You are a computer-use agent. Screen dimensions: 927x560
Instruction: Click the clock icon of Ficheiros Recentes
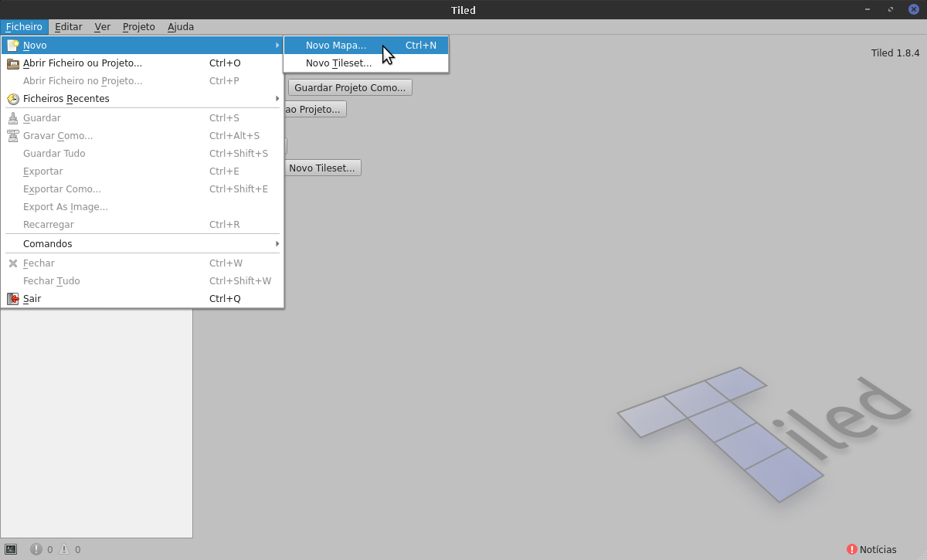pos(13,99)
